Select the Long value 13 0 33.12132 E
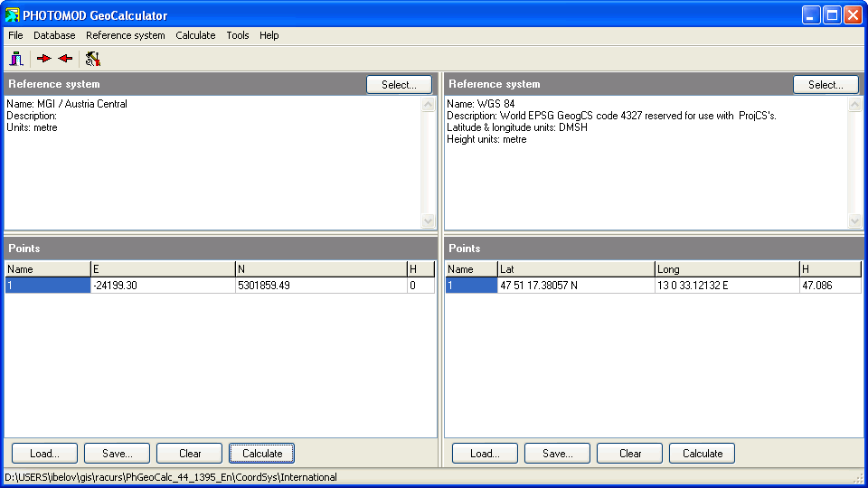The height and width of the screenshot is (488, 868). pyautogui.click(x=727, y=286)
